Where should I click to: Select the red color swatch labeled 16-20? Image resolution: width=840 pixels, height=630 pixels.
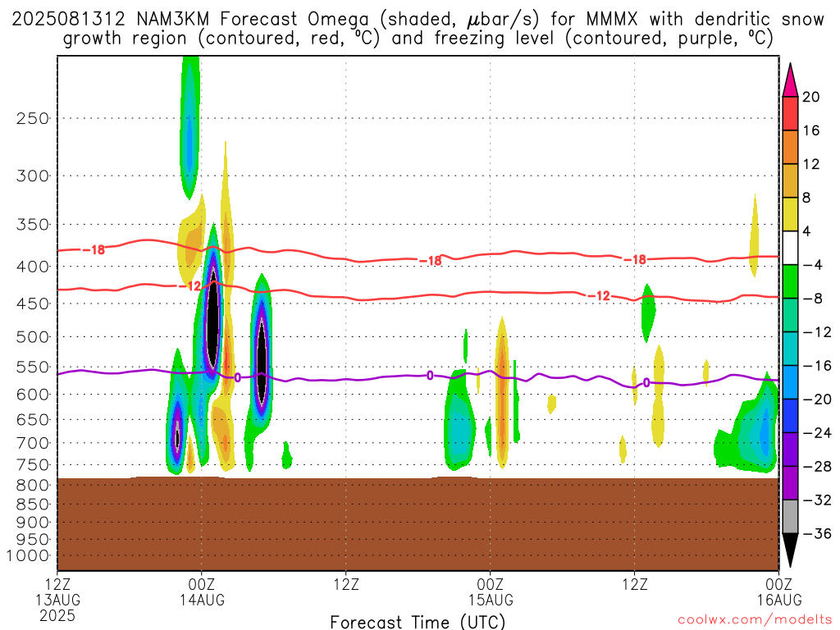[x=790, y=113]
